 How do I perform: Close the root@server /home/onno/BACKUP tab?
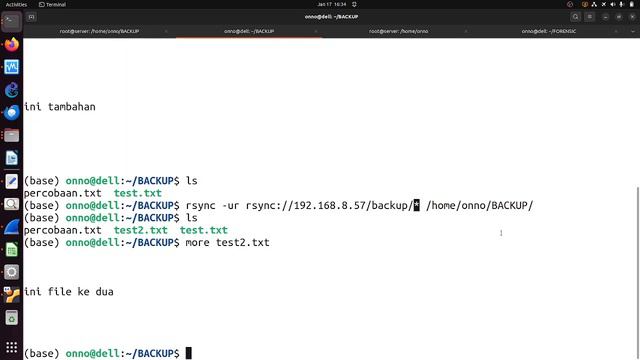click(x=166, y=31)
